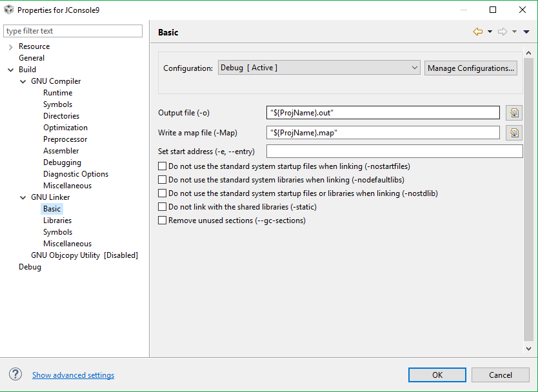The image size is (538, 392).
Task: Select the Optimization tree item
Action: pos(65,128)
